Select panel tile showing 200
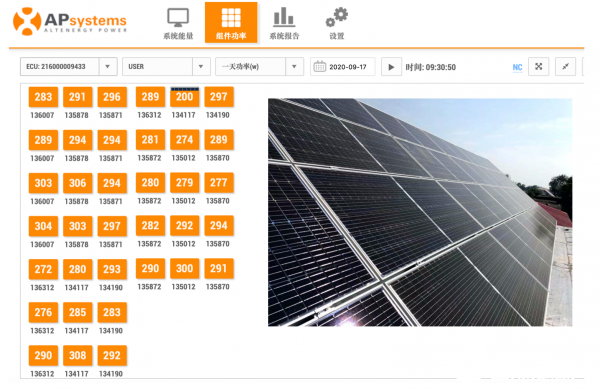This screenshot has width=600, height=390. tap(184, 97)
